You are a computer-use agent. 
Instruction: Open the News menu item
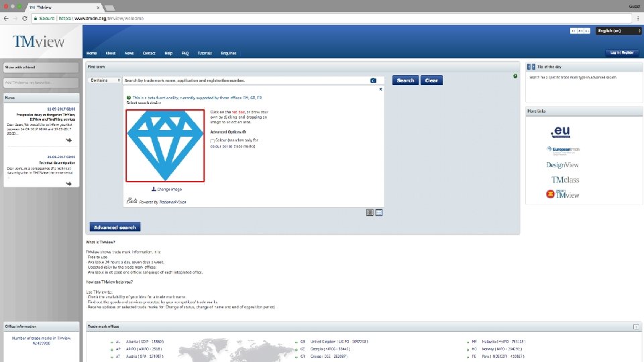(129, 54)
